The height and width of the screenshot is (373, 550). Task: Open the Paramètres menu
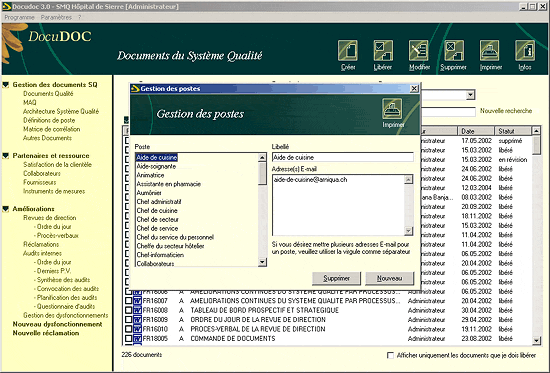pos(56,17)
